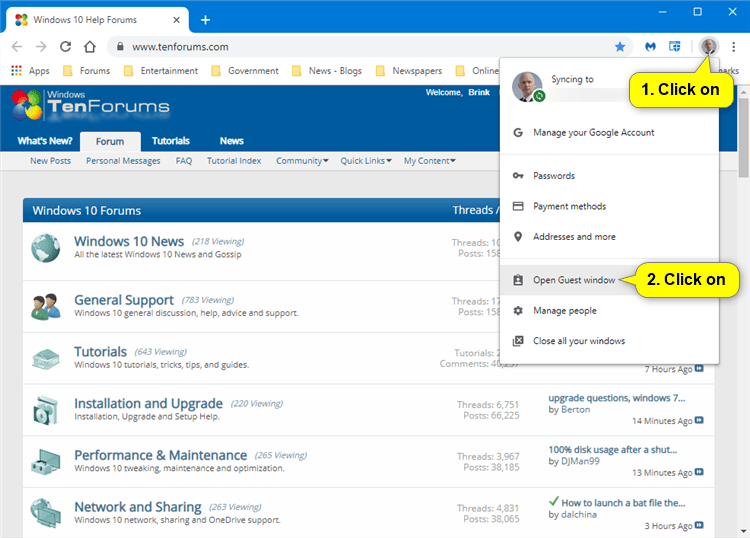Open the New Posts link

pos(50,161)
